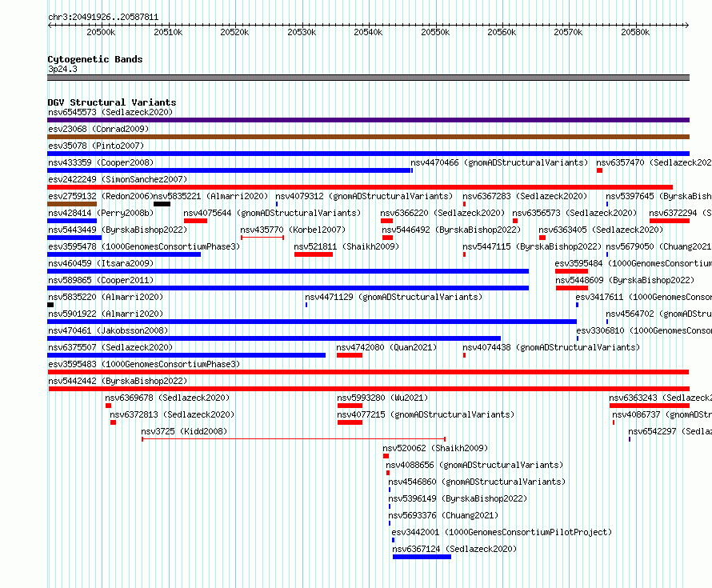Open nsv6367124 (Sedlazeck2020) variant label
Image resolution: width=712 pixels, height=588 pixels.
pyautogui.click(x=454, y=549)
